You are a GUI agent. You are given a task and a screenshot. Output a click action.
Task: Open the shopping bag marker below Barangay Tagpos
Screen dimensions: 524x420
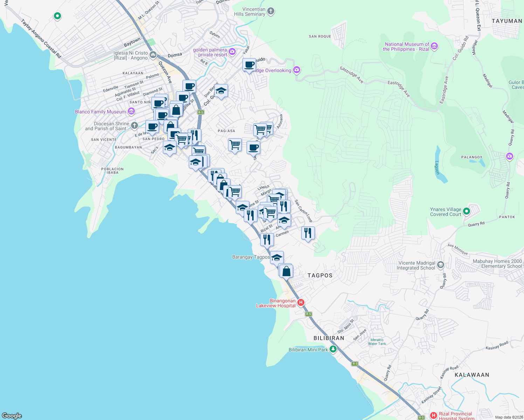pyautogui.click(x=286, y=270)
